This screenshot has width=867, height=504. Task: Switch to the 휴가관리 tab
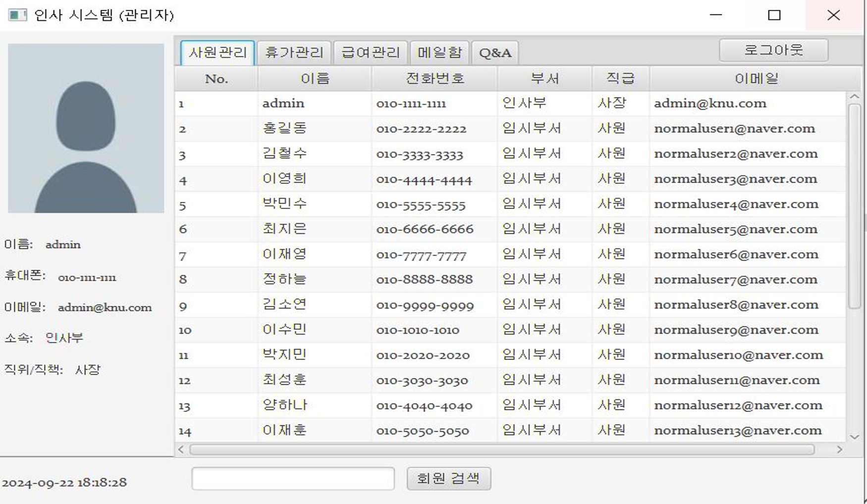(x=294, y=52)
